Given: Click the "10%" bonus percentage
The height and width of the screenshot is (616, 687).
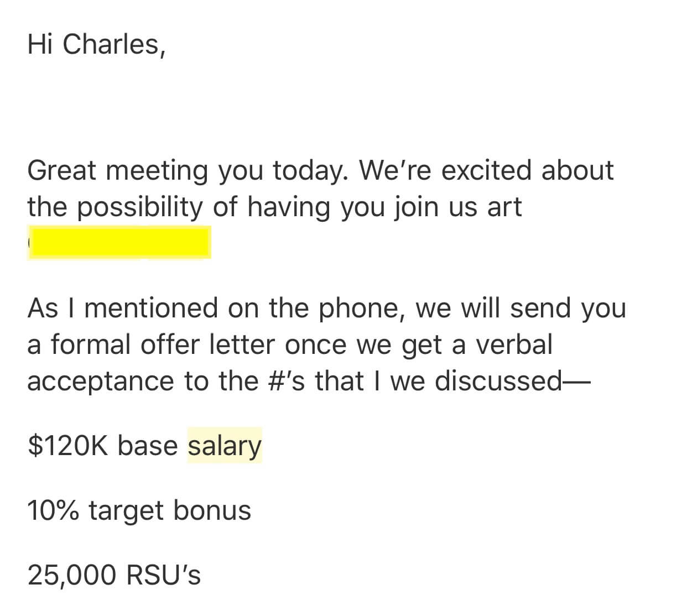Looking at the screenshot, I should click(x=53, y=510).
